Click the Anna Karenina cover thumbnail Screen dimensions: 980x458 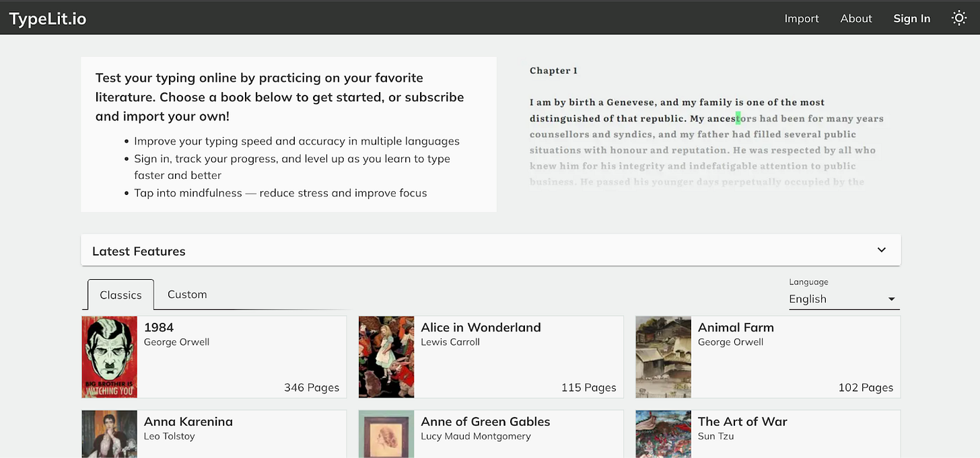point(110,434)
